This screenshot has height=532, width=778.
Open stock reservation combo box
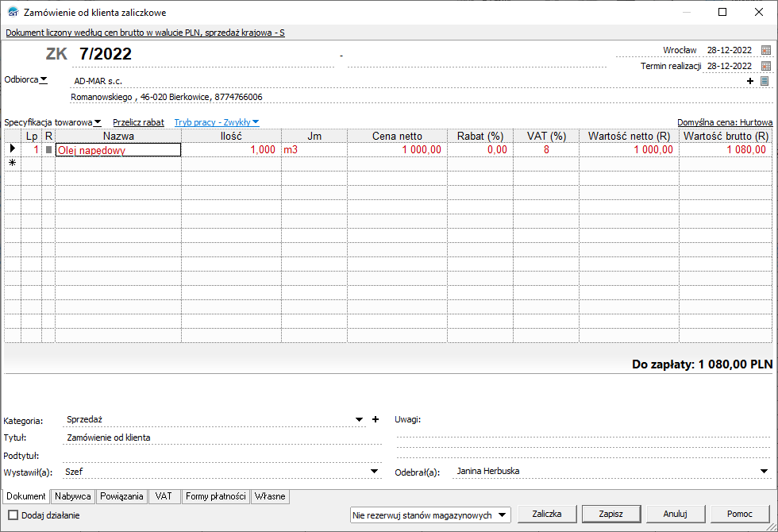tap(430, 515)
